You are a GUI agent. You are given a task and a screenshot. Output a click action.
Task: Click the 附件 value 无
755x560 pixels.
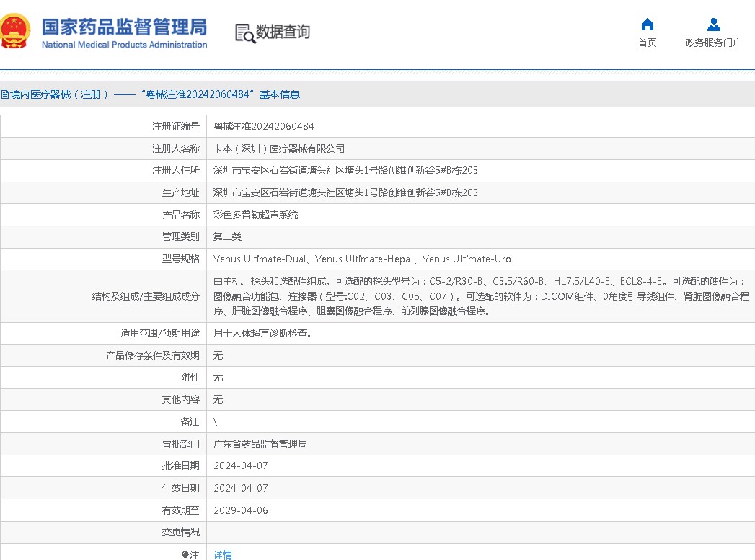tap(218, 377)
